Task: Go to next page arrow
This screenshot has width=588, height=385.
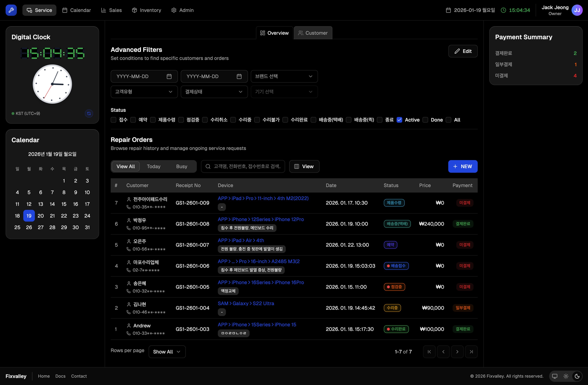Action: pyautogui.click(x=457, y=352)
